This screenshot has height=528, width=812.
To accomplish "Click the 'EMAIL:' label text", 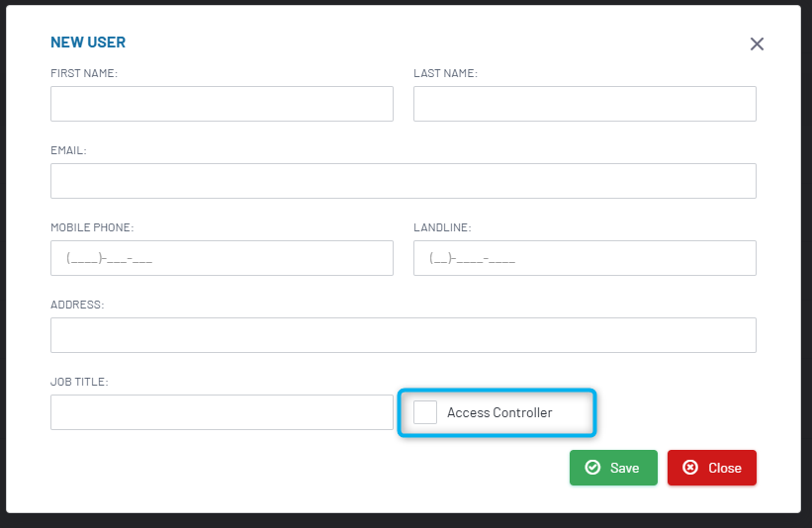I will click(68, 150).
